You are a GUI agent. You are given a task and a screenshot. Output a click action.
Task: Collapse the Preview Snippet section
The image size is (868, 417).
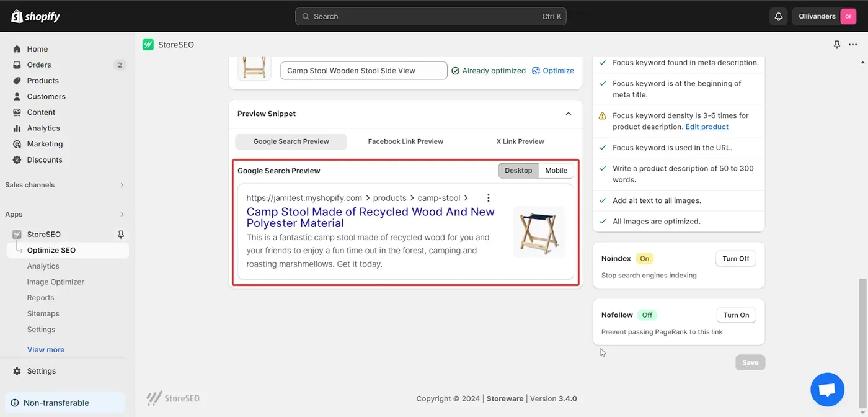(569, 114)
